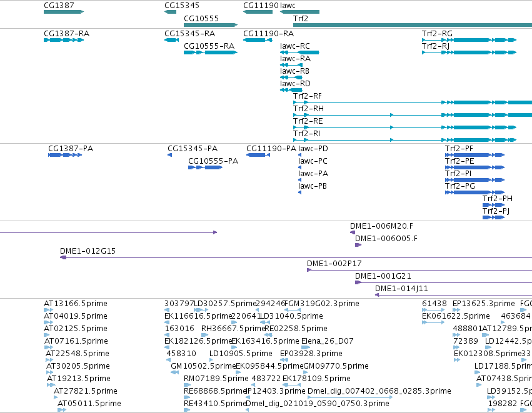Click the GM09770.5prime EST label
The image size is (532, 413).
click(336, 367)
